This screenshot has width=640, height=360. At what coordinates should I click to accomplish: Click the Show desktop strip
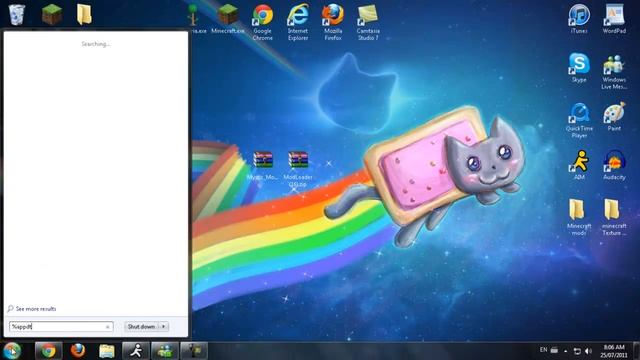(x=636, y=351)
